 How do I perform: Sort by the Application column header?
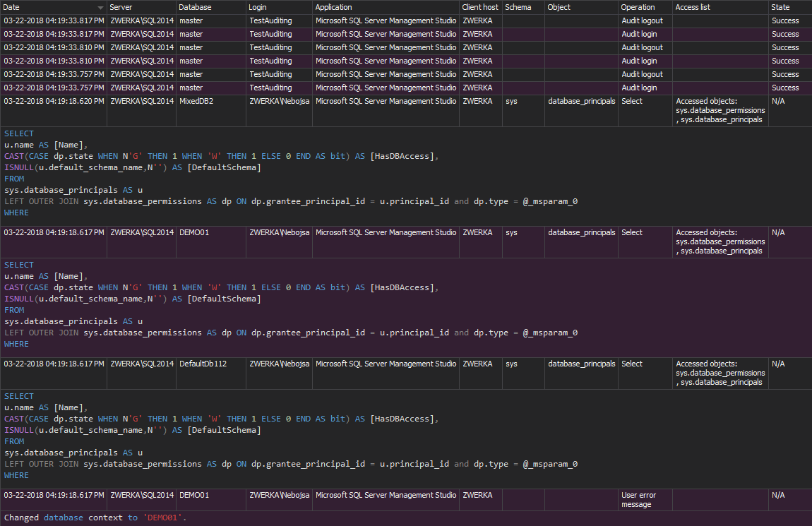(386, 7)
